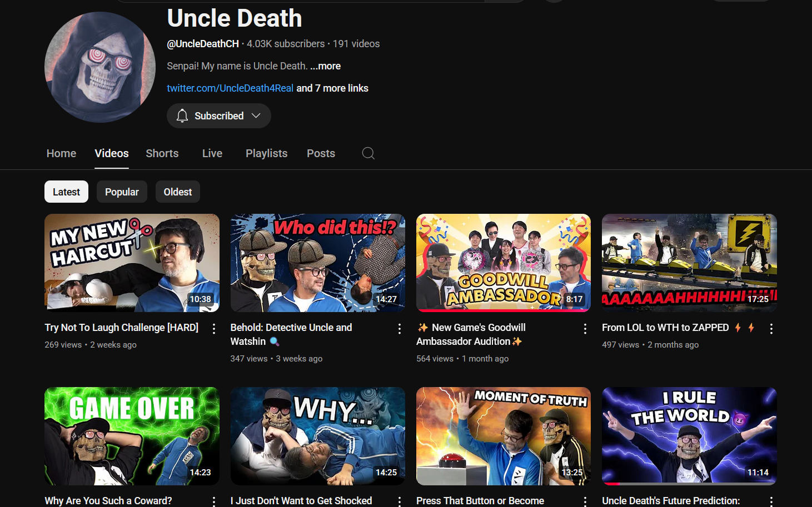Open 'I Just Don't Want to Get Shocked' title
The width and height of the screenshot is (812, 507).
pyautogui.click(x=301, y=501)
